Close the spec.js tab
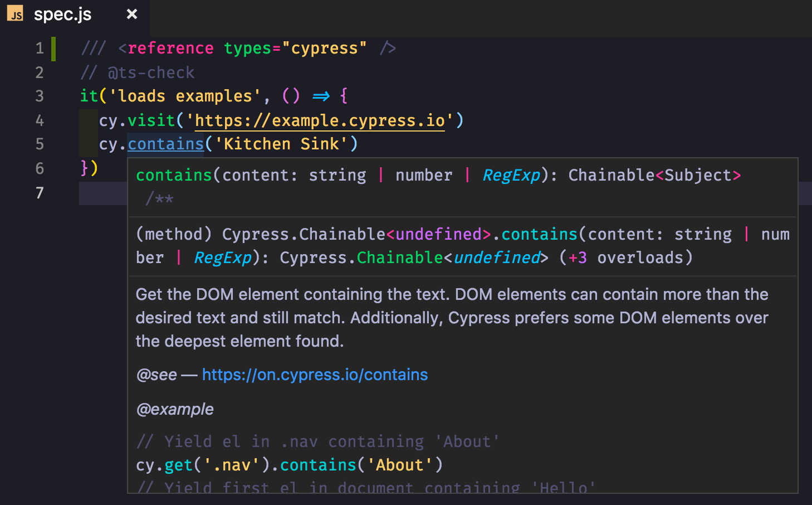 point(131,14)
